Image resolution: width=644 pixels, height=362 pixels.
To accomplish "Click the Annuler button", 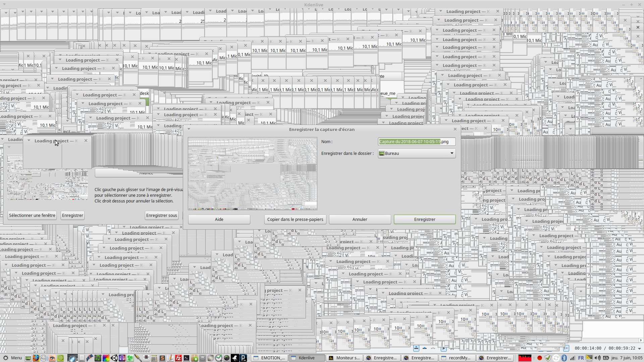I will click(360, 219).
